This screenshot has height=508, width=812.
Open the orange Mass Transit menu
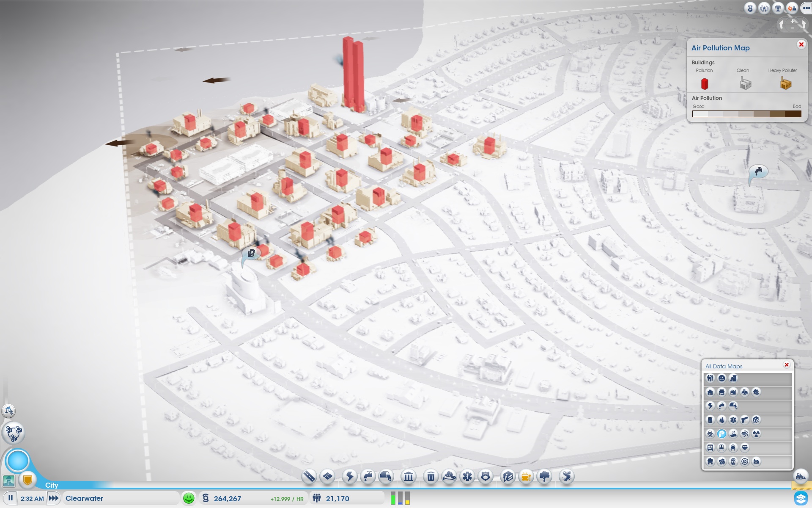click(x=526, y=477)
